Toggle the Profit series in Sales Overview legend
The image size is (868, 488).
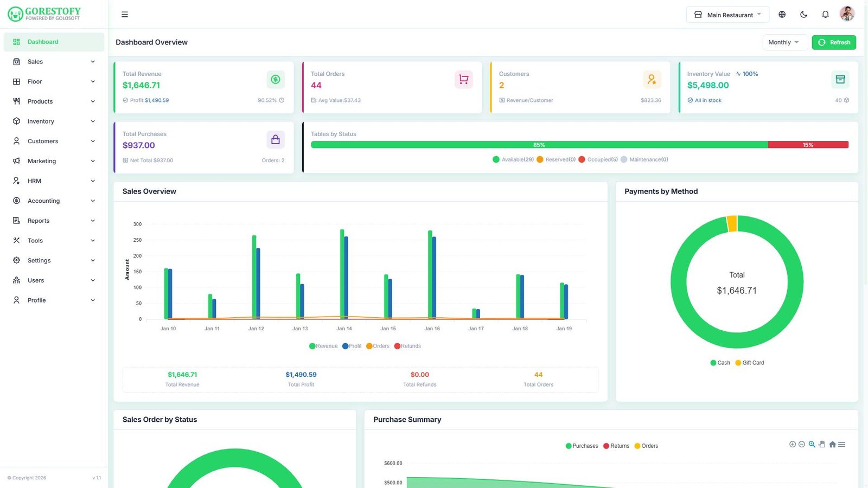[x=352, y=346]
